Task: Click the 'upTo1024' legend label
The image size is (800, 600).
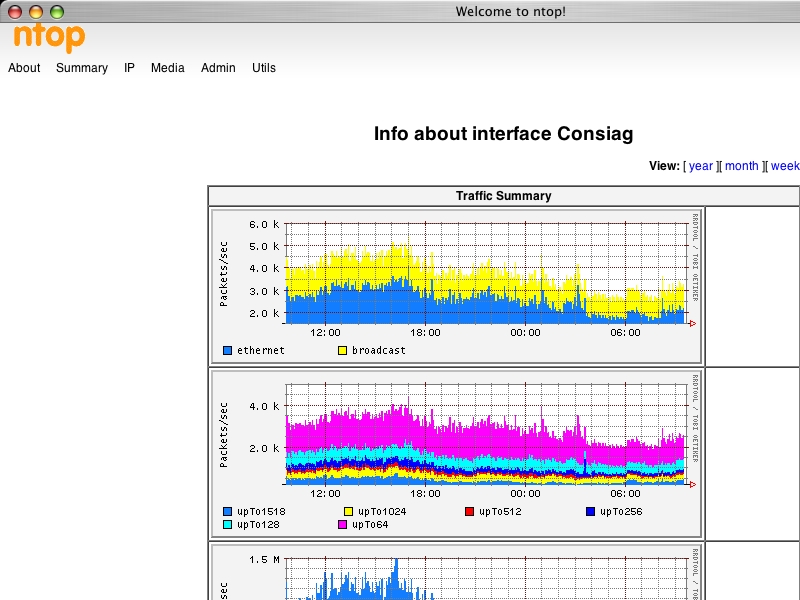Action: coord(382,512)
